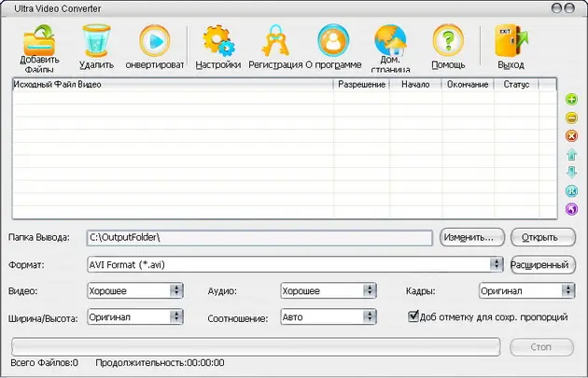
Task: Click the Кадры: label
Action: [420, 291]
